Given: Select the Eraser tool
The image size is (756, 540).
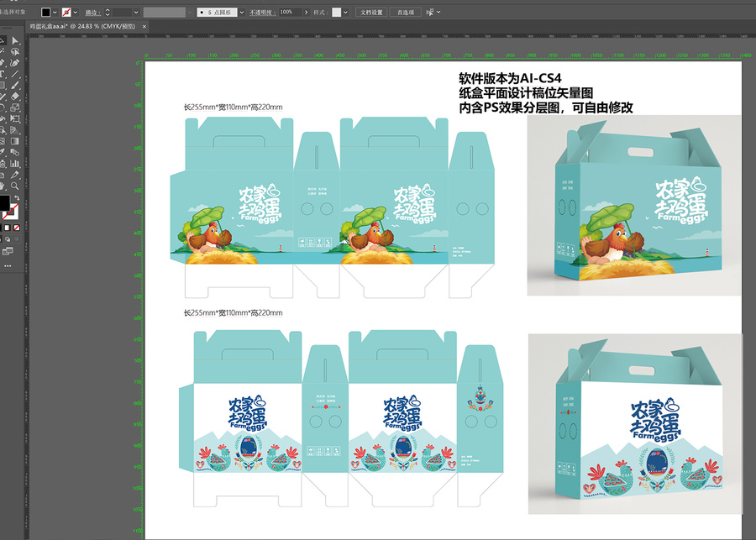Looking at the screenshot, I should coord(15,97).
